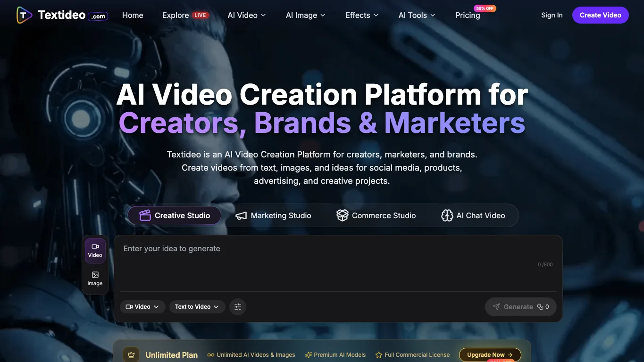Switch to Video mode in the side panel
Screen dimensions: 644x362
click(95, 251)
